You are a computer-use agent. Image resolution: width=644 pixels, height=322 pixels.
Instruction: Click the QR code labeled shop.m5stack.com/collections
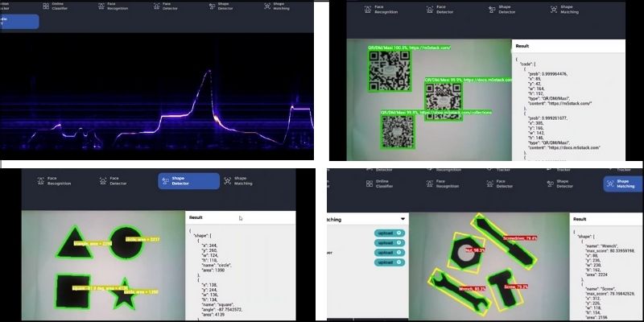pos(398,131)
